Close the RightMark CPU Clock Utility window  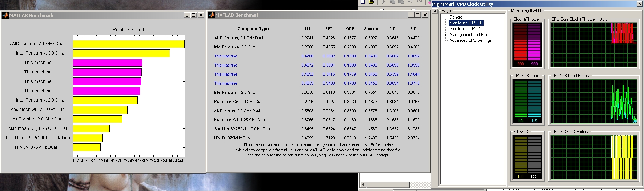(639, 4)
